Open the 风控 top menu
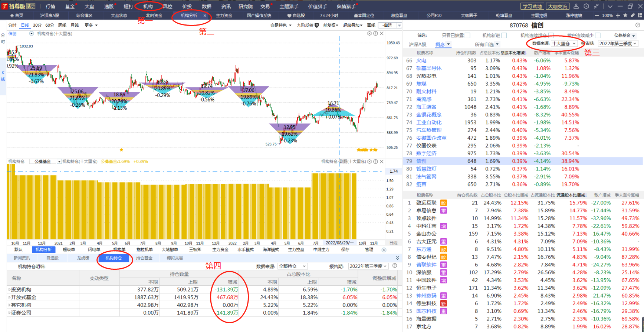644x332 pixels. (167, 6)
